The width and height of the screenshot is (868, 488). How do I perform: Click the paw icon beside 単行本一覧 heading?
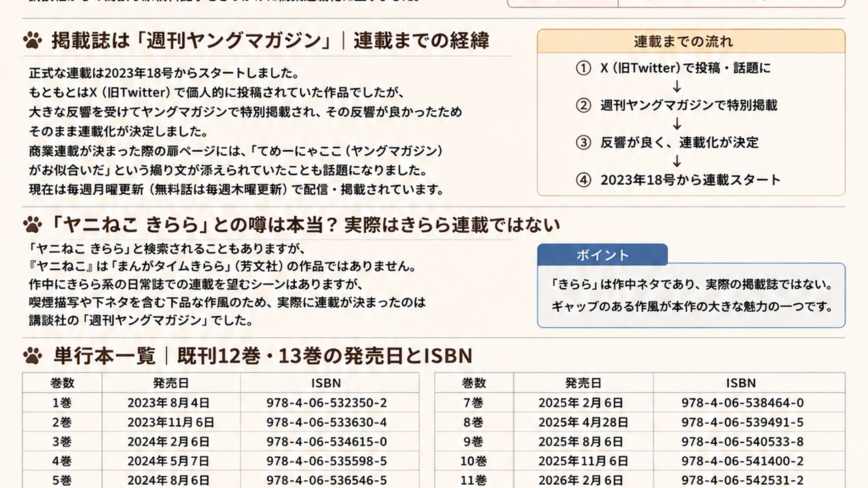(33, 356)
